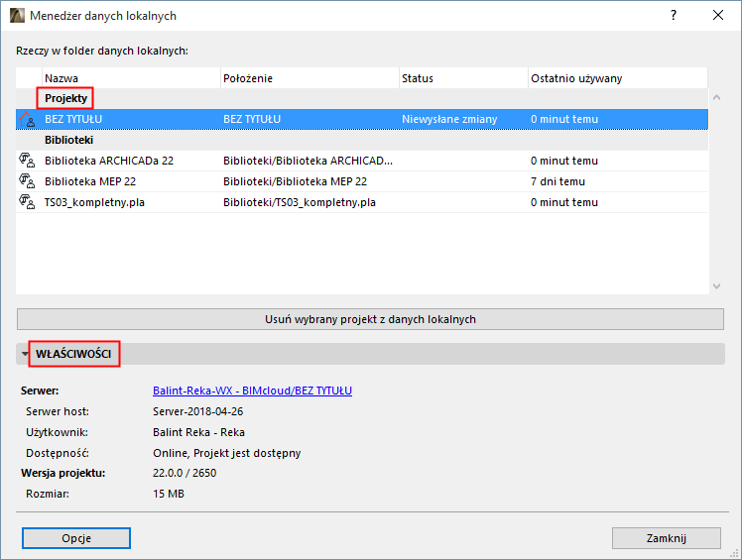
Task: Select the Biblioteka MEP 22 row name
Action: (x=90, y=181)
